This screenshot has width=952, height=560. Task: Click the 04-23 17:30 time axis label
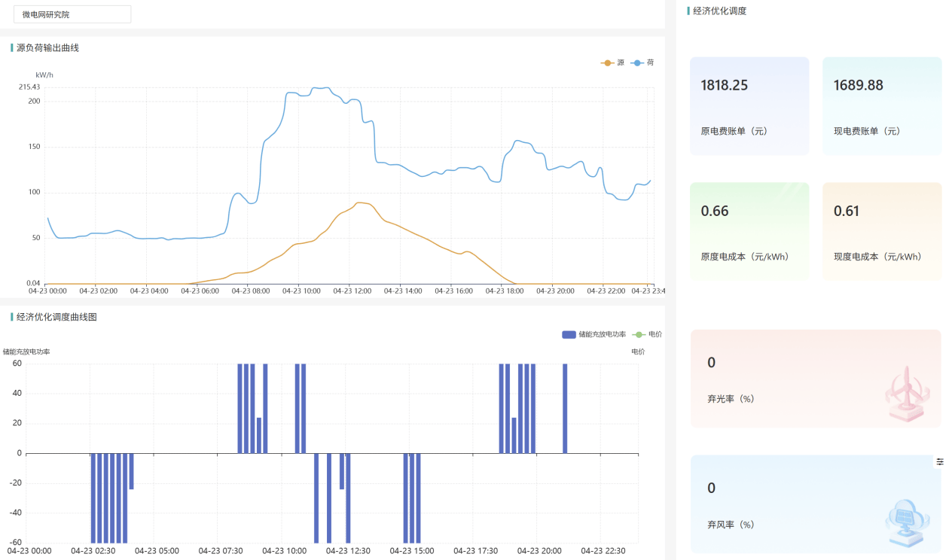click(x=476, y=551)
